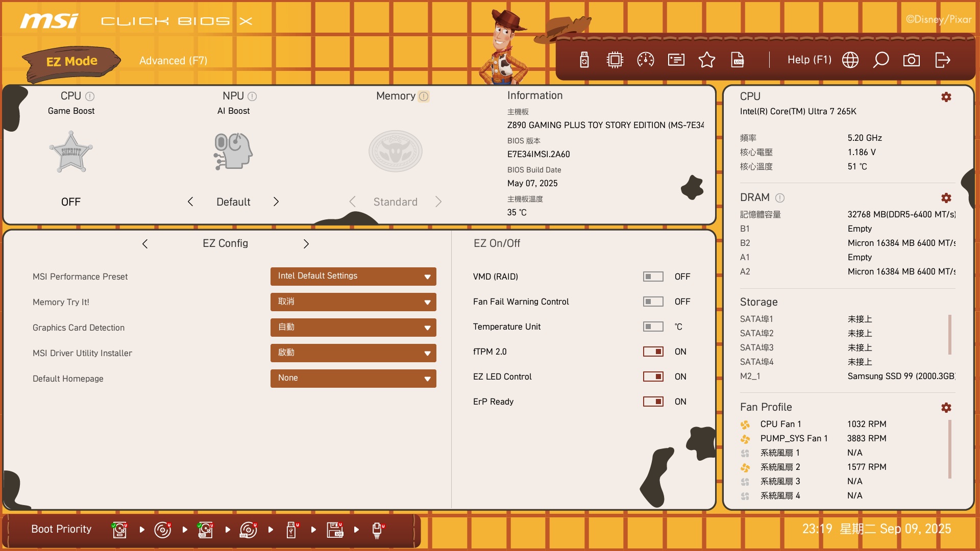
Task: Change language with the globe icon
Action: click(x=850, y=60)
